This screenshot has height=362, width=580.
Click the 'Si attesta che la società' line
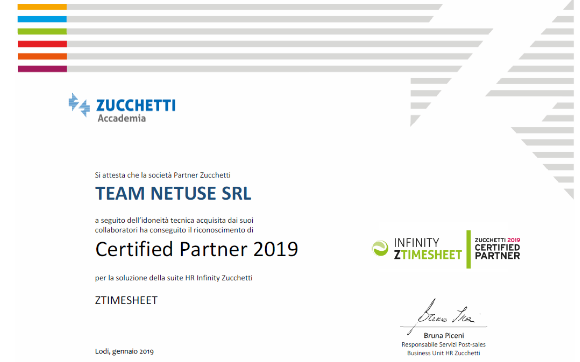click(162, 175)
